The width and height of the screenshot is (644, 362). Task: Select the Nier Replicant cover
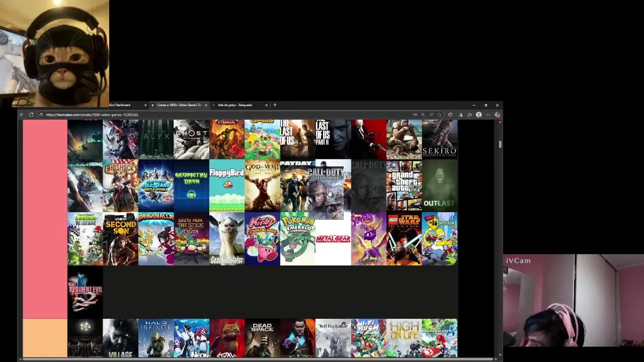[333, 338]
